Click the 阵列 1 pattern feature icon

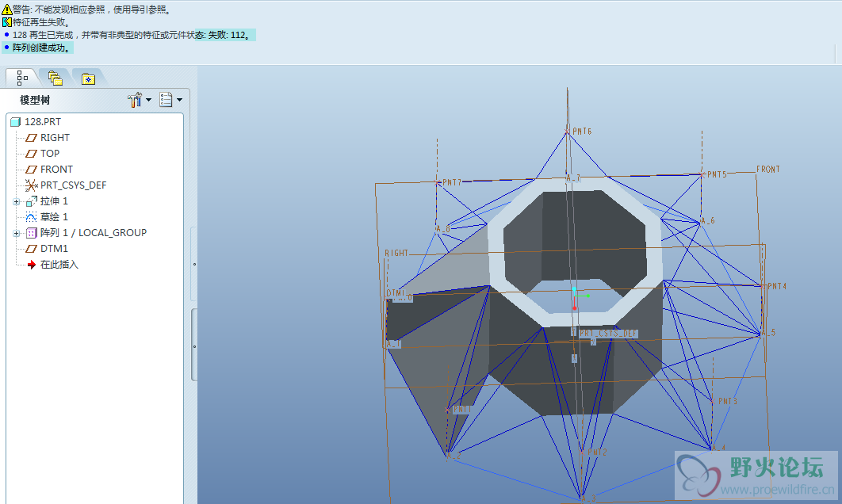point(32,233)
